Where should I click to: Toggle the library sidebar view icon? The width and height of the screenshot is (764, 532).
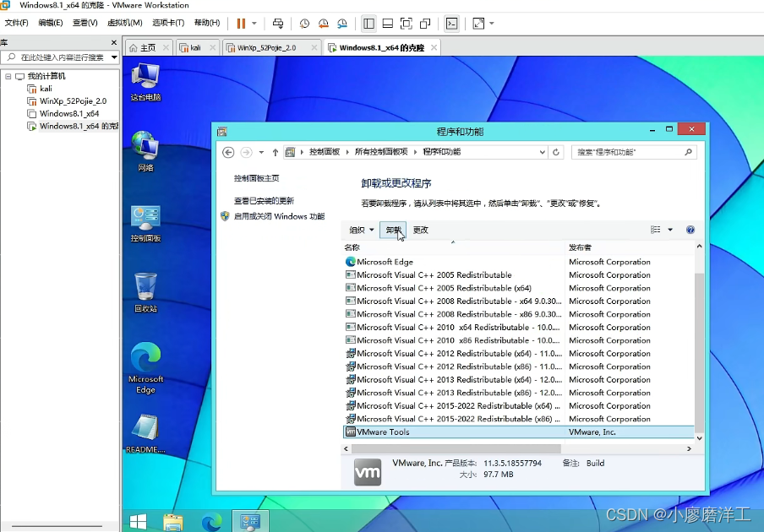pos(368,24)
